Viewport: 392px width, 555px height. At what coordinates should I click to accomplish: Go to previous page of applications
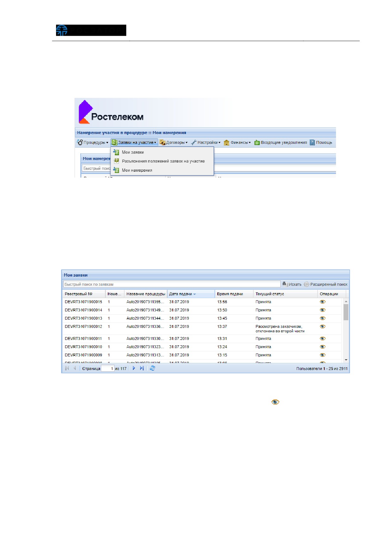tap(75, 368)
